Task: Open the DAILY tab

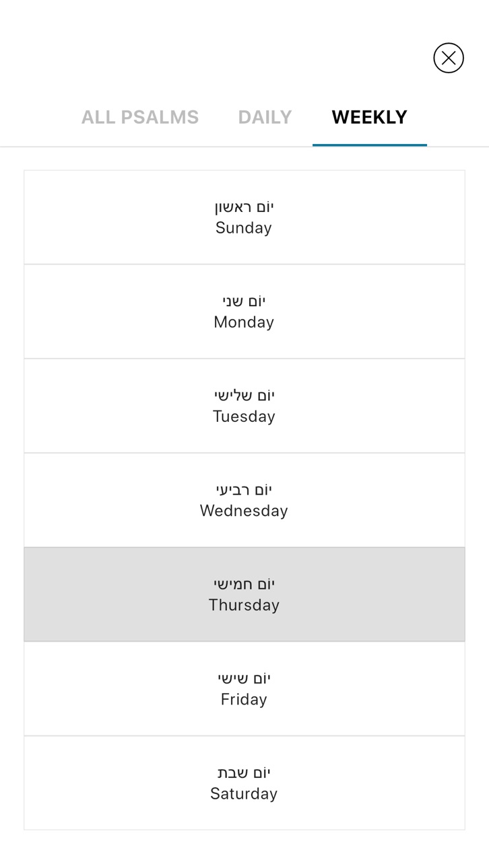Action: (265, 117)
